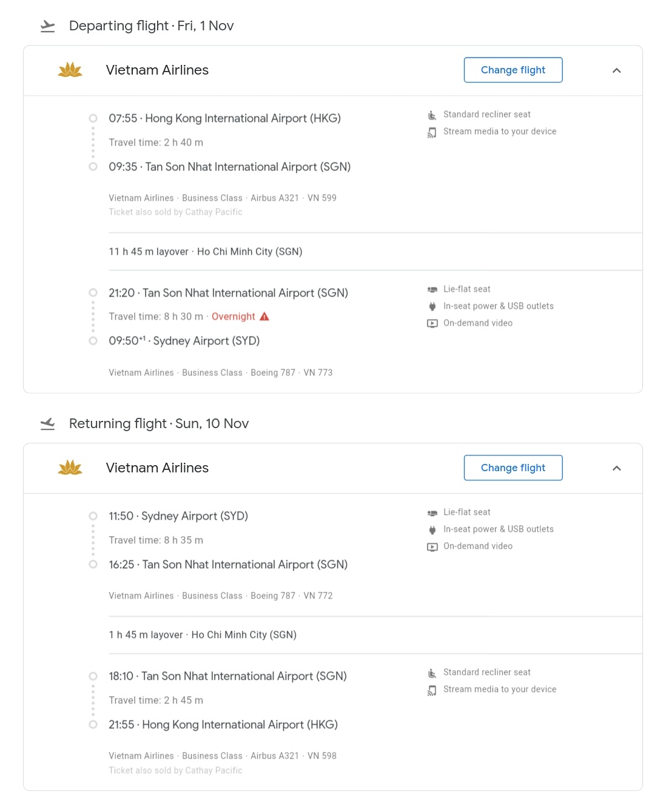Click recliner seat icon for flight VN 599
655x812 pixels.
(432, 115)
